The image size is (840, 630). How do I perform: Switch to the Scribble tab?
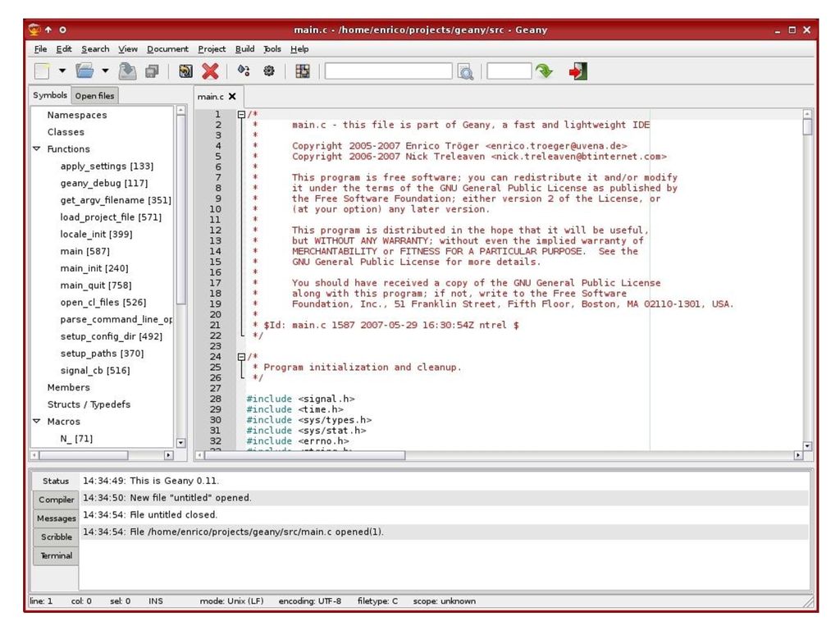(56, 536)
